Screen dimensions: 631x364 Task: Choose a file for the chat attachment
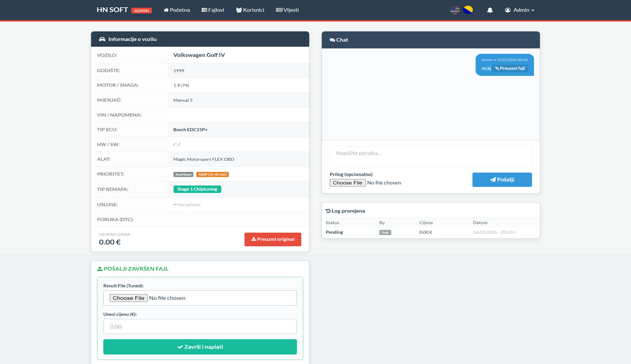[x=348, y=183]
